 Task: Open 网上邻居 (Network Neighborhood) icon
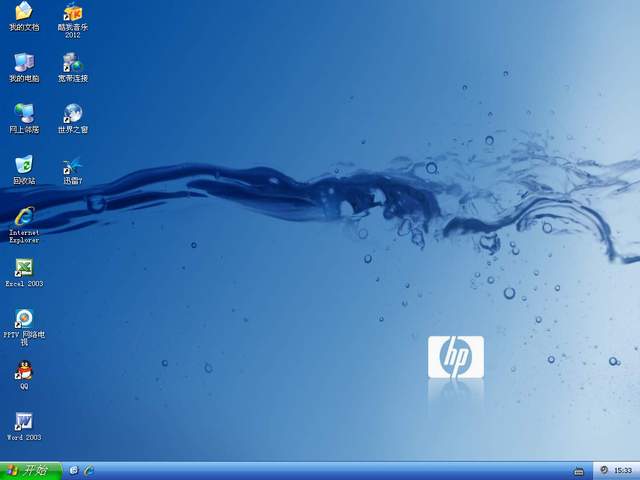click(23, 114)
